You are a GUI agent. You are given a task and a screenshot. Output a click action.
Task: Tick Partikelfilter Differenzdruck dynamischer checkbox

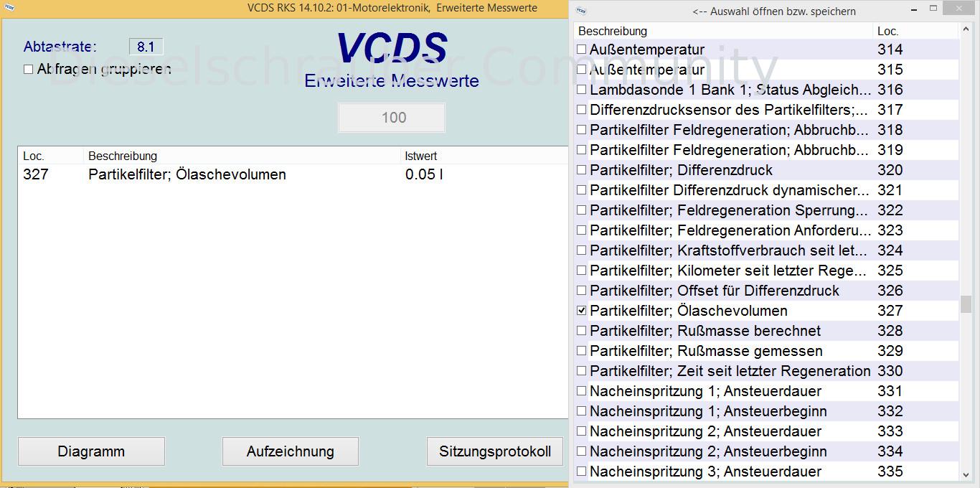pyautogui.click(x=582, y=190)
